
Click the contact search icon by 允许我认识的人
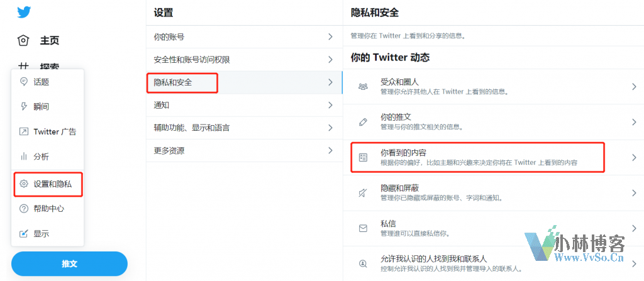(x=363, y=264)
